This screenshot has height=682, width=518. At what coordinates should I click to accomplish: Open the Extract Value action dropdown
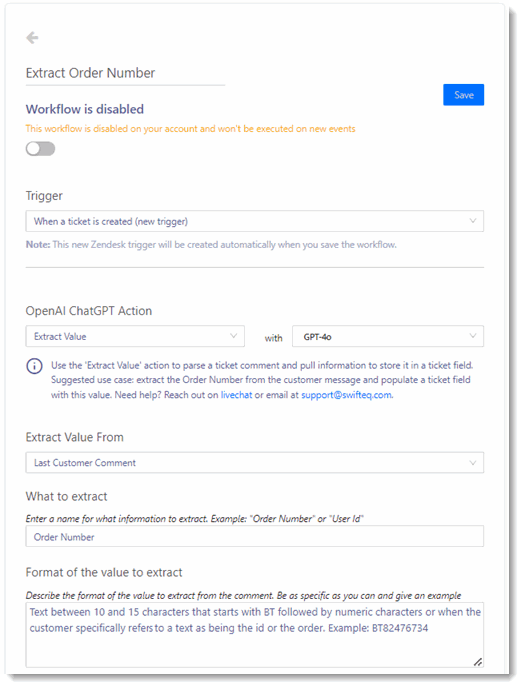[135, 336]
